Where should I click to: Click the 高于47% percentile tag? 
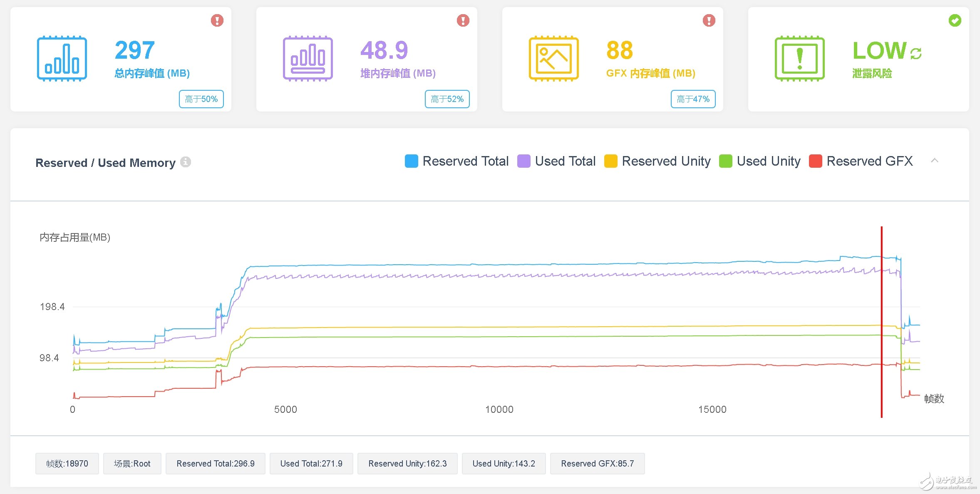[693, 99]
